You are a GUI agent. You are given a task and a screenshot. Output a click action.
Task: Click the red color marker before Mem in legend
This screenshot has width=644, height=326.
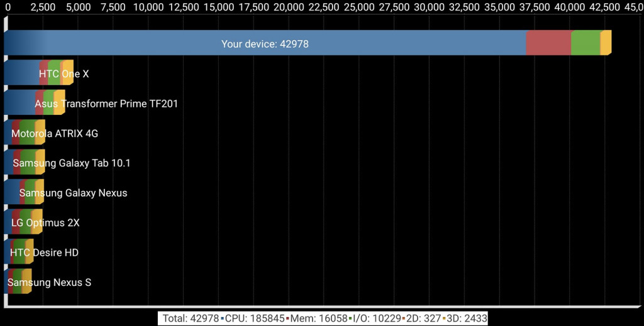(287, 318)
